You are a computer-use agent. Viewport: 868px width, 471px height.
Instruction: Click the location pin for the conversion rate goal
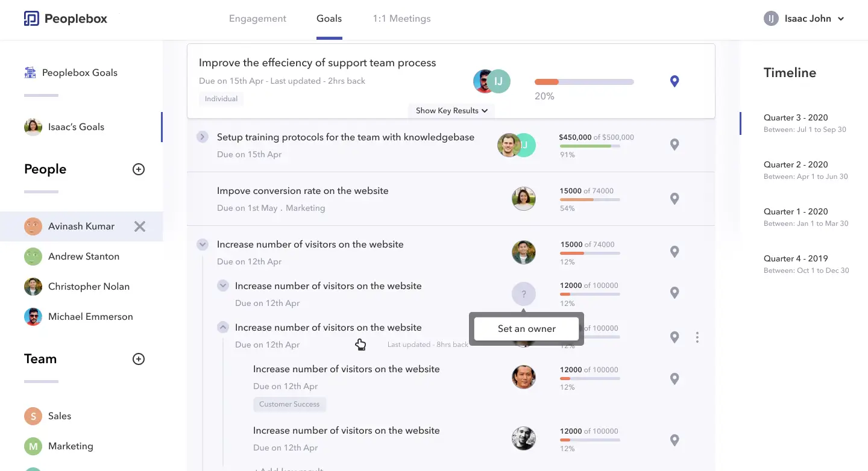click(x=675, y=199)
